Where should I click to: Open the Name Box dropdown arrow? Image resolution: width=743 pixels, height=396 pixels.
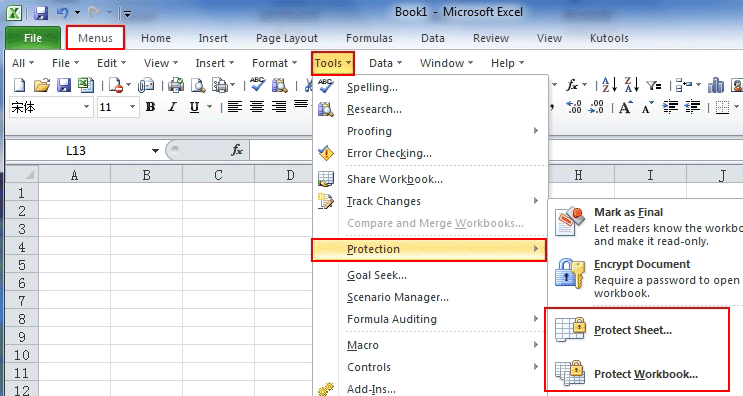(155, 151)
